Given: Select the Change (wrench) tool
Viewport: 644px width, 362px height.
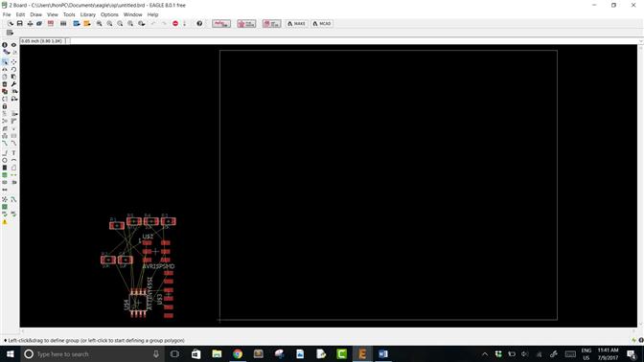Looking at the screenshot, I should [13, 84].
